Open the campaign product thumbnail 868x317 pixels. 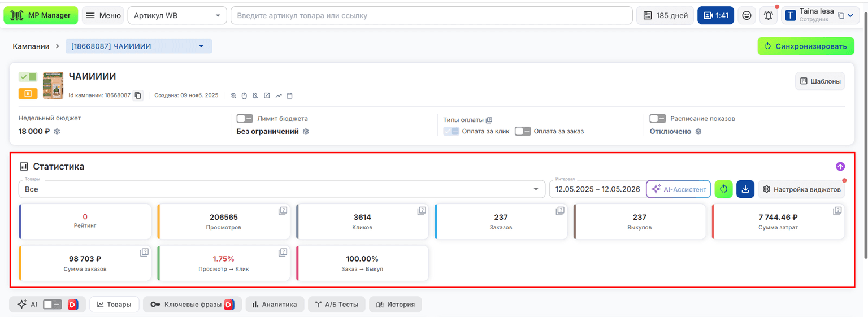pyautogui.click(x=53, y=86)
